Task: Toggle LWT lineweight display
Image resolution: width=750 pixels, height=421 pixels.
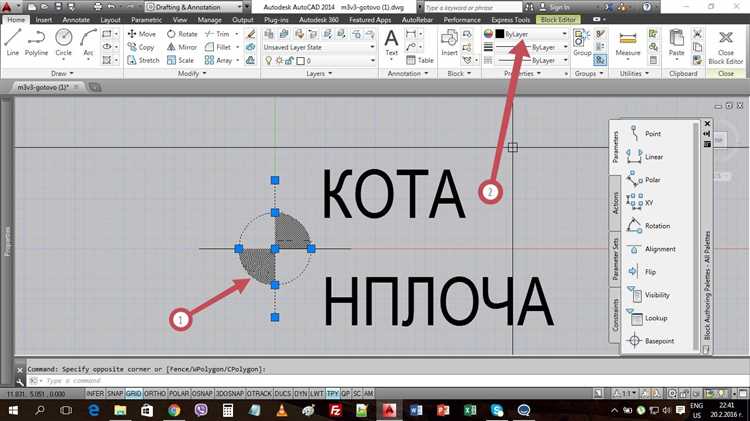Action: (x=317, y=393)
